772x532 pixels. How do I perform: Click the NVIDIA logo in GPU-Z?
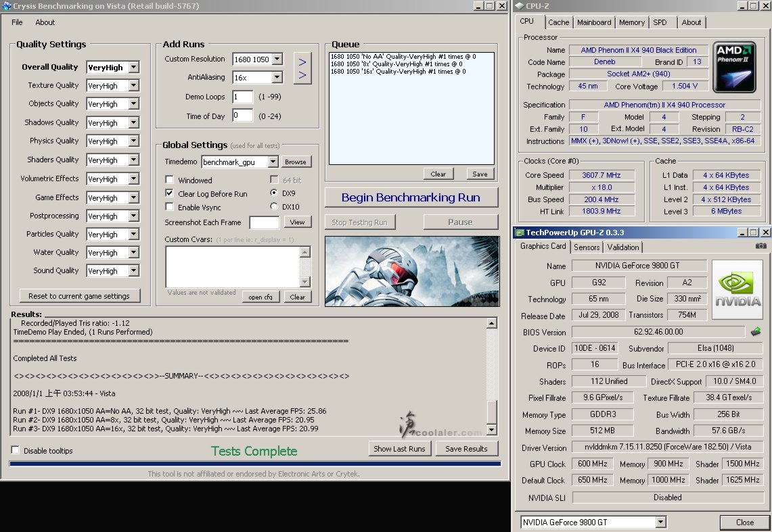737,291
